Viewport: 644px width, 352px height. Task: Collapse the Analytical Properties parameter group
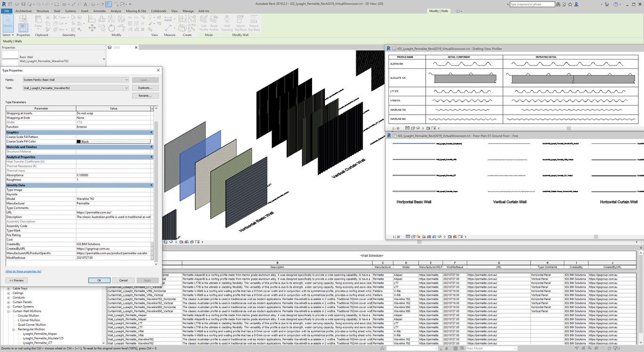[151, 157]
